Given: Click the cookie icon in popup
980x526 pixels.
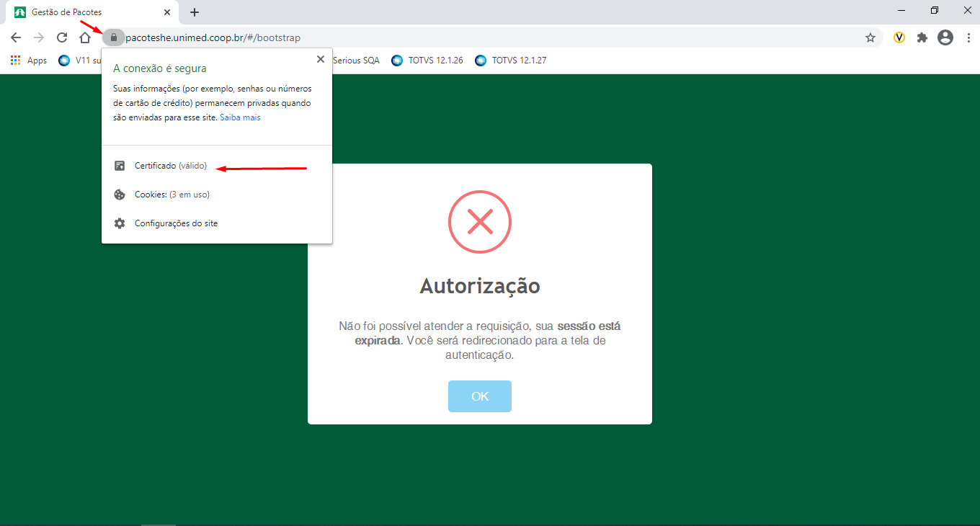Looking at the screenshot, I should point(120,195).
